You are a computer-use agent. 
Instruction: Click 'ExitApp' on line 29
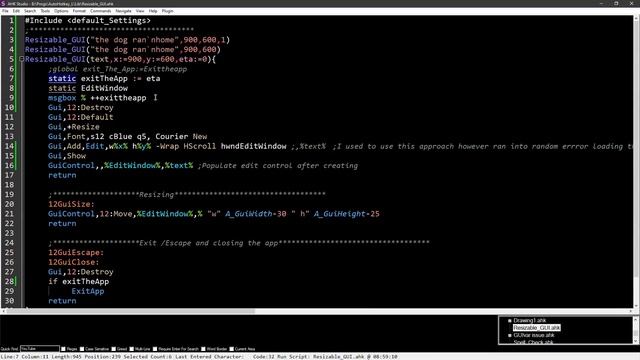88,291
